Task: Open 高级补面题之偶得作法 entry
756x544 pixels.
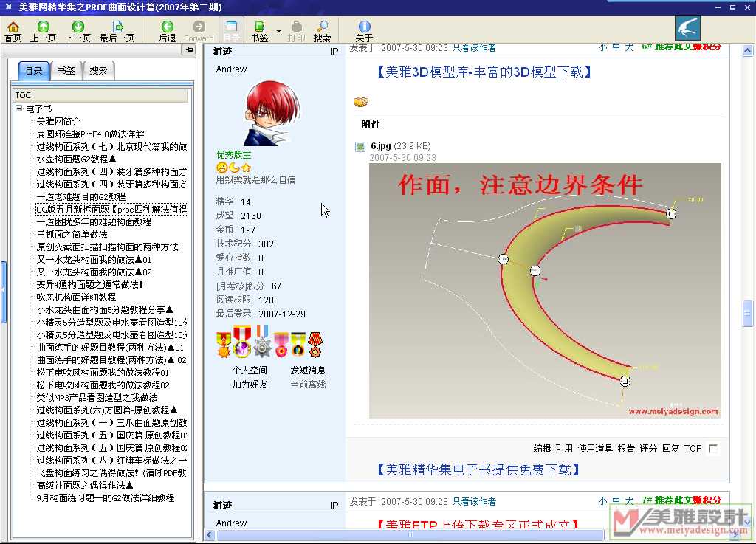Action: pyautogui.click(x=85, y=485)
